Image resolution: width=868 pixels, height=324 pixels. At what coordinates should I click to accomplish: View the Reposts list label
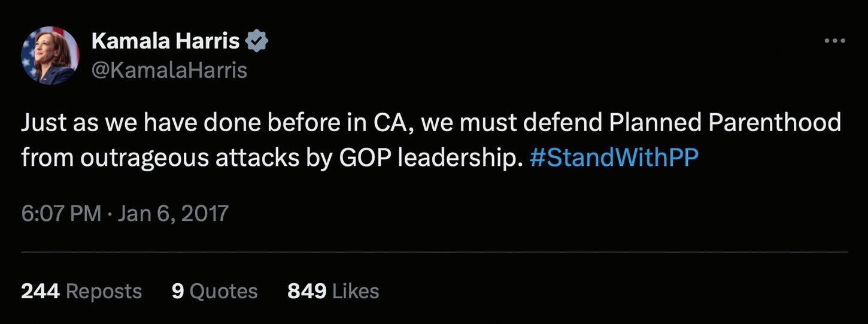coord(104,291)
